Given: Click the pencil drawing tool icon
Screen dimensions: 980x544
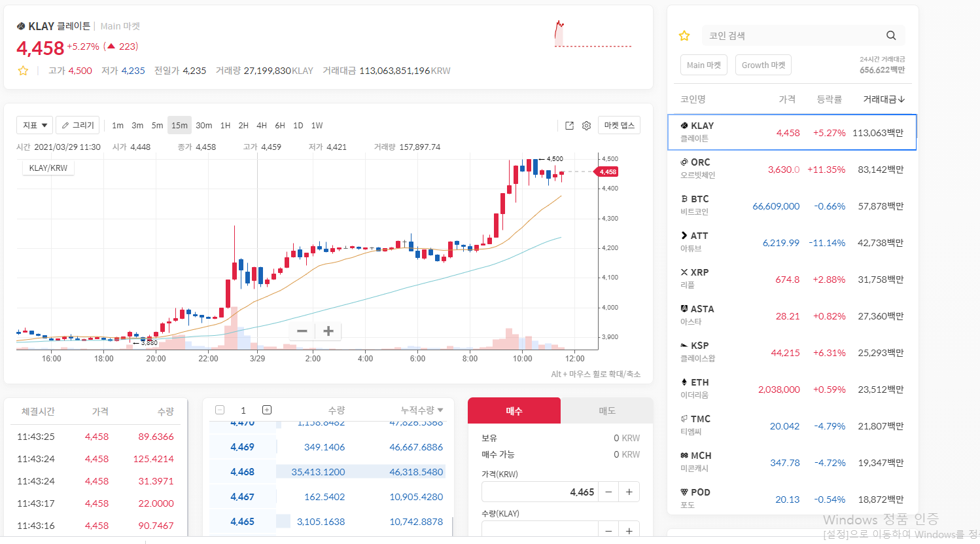Looking at the screenshot, I should pos(65,125).
